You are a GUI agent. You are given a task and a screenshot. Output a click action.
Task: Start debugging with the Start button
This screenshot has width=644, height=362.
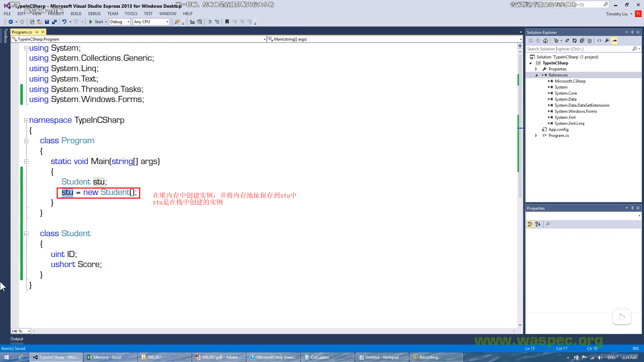point(96,22)
